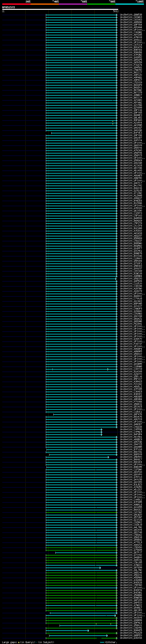Open hit UniRef100_C6TCC4
This screenshot has height=644, width=146.
tap(131, 45)
